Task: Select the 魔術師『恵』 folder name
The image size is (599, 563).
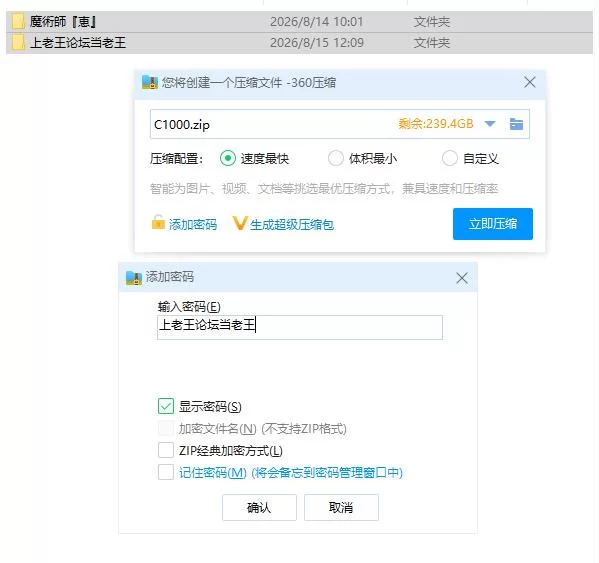Action: tap(63, 22)
